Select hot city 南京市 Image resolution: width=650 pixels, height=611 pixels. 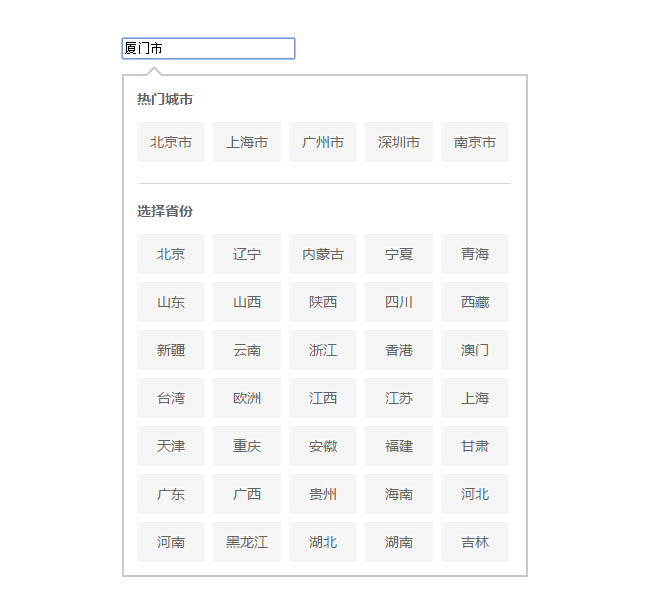pos(475,142)
